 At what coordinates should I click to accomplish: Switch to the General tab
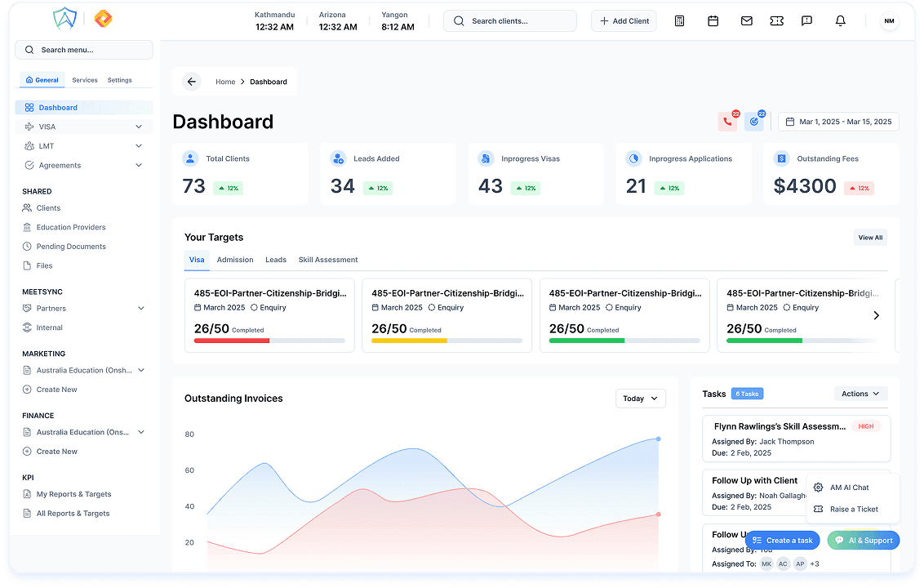(42, 80)
